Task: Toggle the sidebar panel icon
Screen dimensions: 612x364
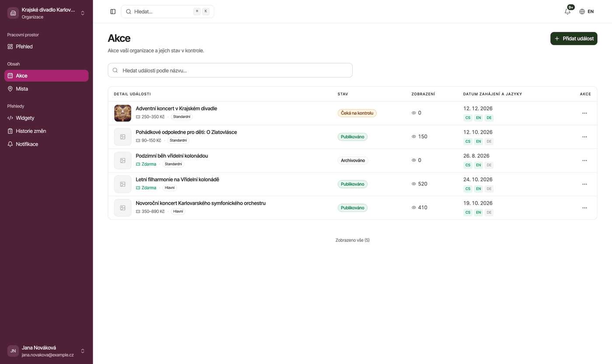Action: [x=113, y=12]
